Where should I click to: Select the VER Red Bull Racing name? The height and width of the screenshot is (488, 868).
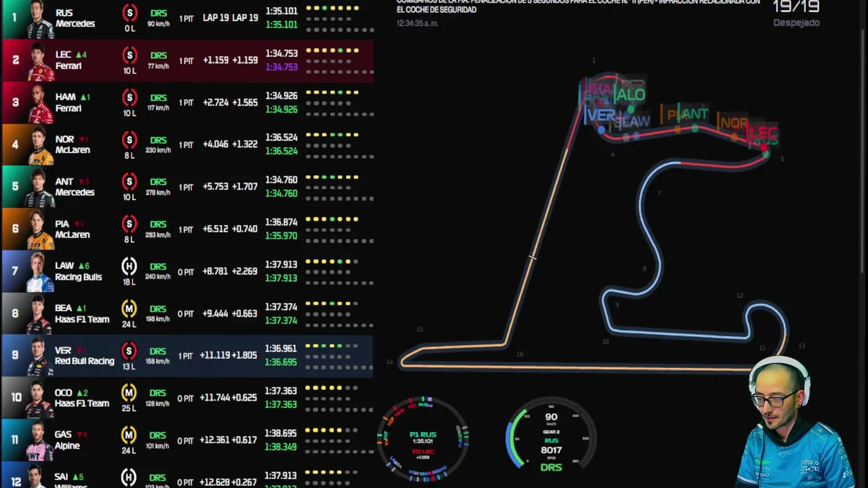click(x=85, y=356)
